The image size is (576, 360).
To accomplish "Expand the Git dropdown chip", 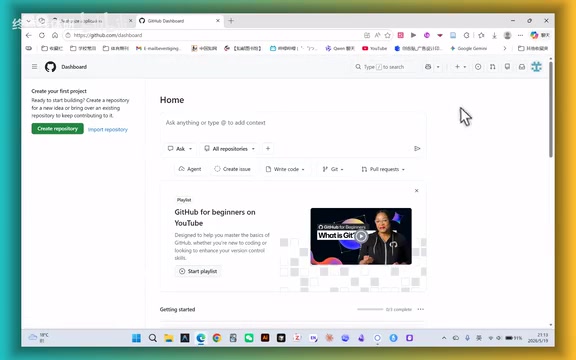I will click(x=333, y=169).
